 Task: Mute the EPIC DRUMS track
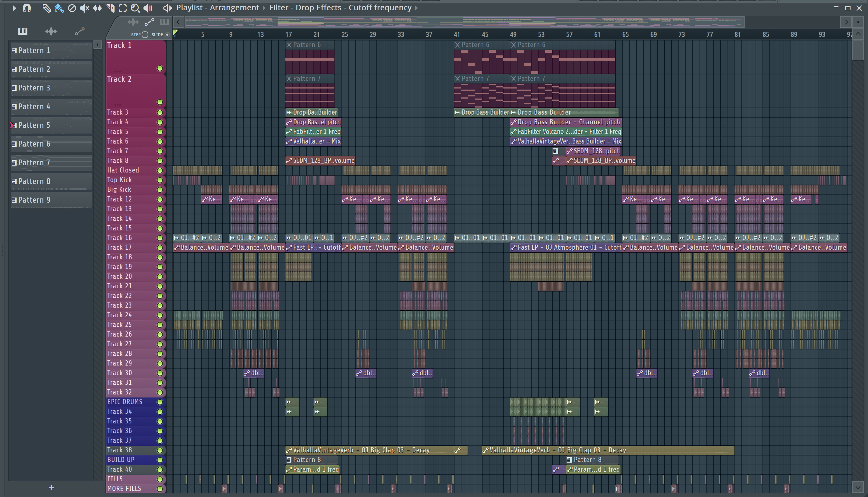(160, 402)
